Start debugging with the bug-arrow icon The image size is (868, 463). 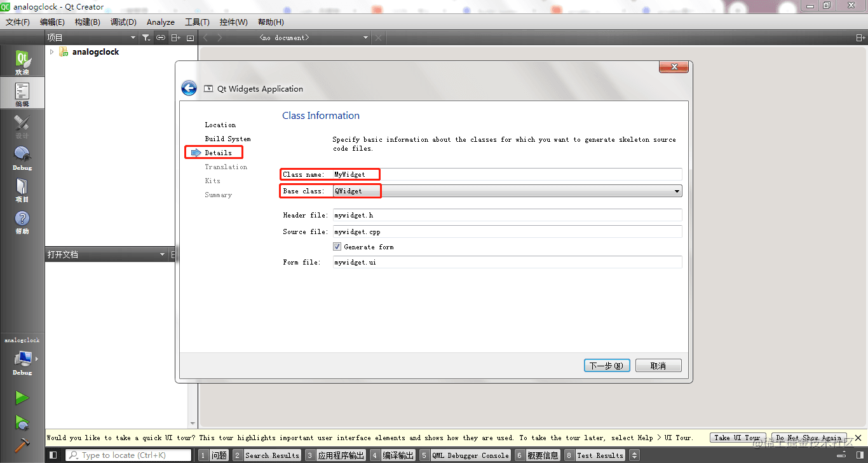pos(22,422)
